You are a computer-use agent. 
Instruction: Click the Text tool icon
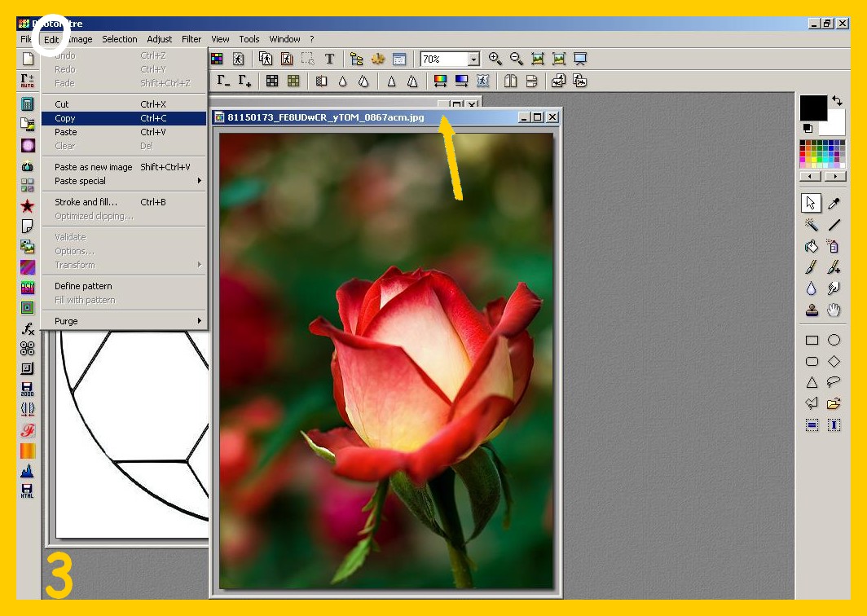point(329,59)
